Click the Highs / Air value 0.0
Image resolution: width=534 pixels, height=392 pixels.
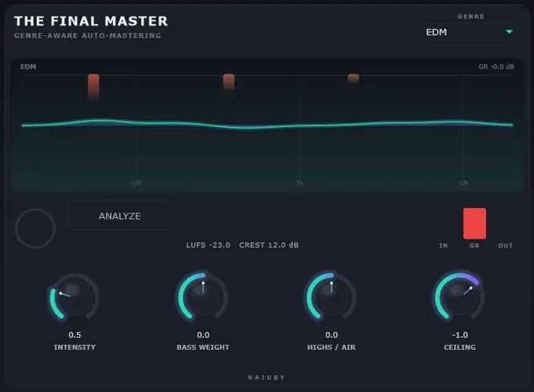(x=332, y=335)
